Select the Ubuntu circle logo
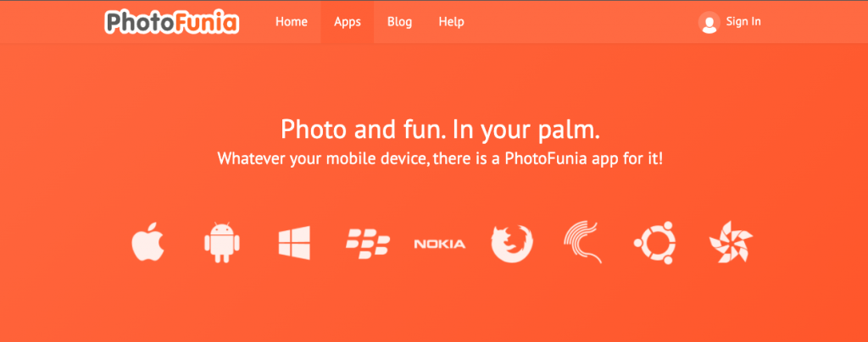868x342 pixels. click(x=654, y=243)
